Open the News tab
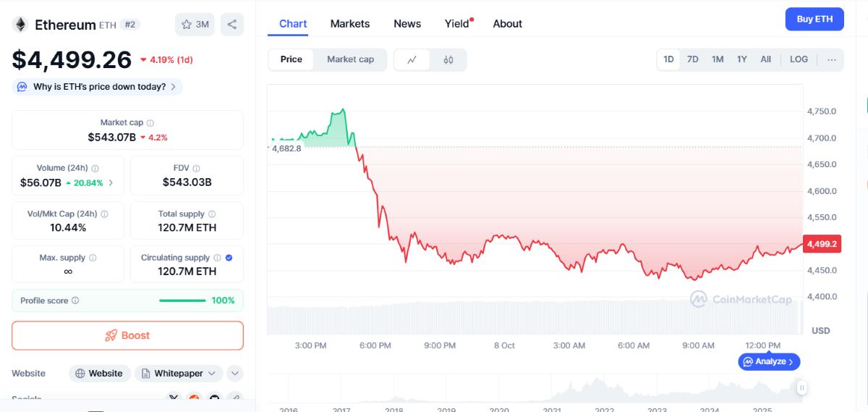Screen dimensions: 868x412 [407, 24]
